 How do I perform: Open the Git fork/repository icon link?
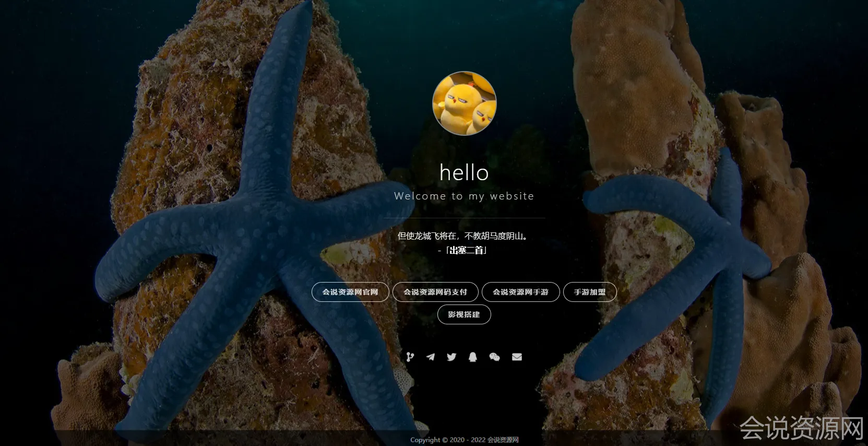pyautogui.click(x=410, y=357)
